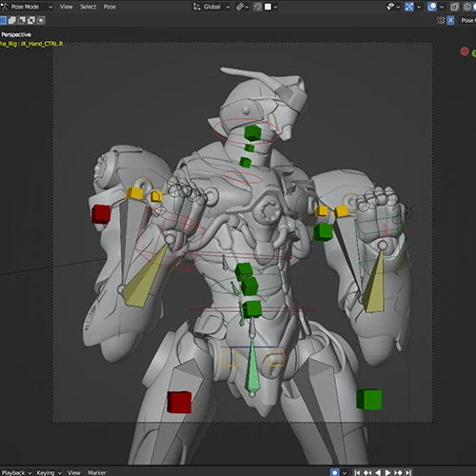The height and width of the screenshot is (476, 476).
Task: Select wireframe shading mode icon
Action: tap(467, 7)
